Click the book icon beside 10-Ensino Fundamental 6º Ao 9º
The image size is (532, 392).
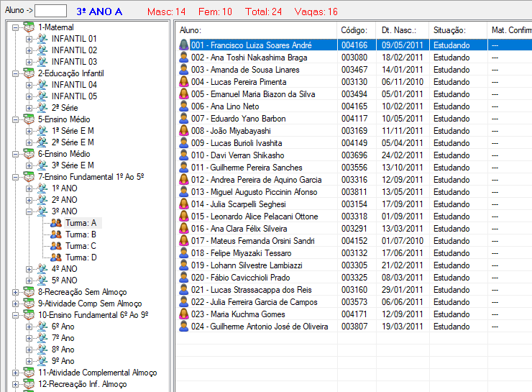[29, 315]
